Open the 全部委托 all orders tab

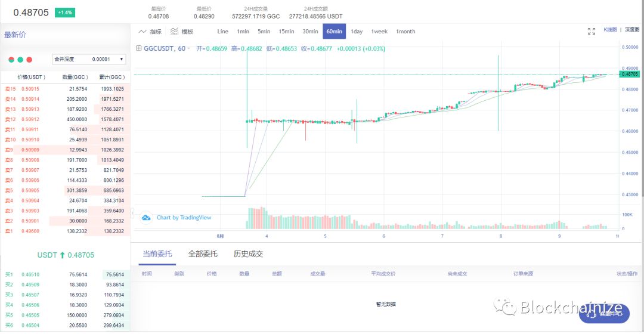203,254
